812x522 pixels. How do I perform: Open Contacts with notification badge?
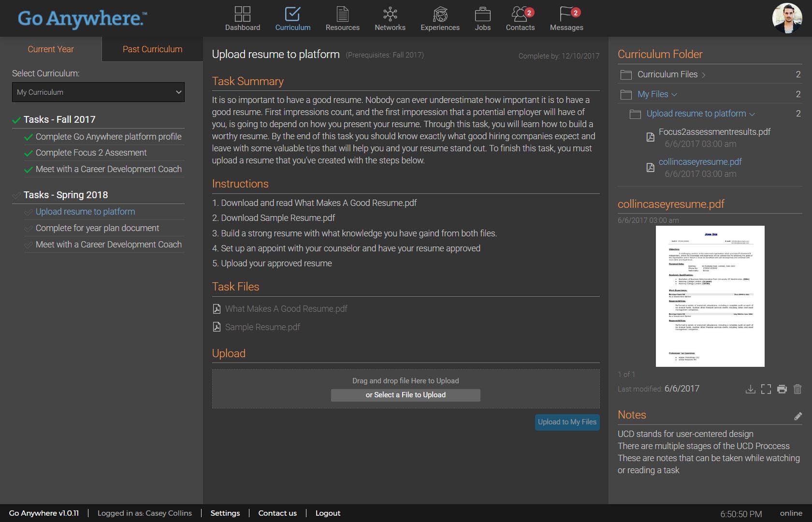pos(520,14)
